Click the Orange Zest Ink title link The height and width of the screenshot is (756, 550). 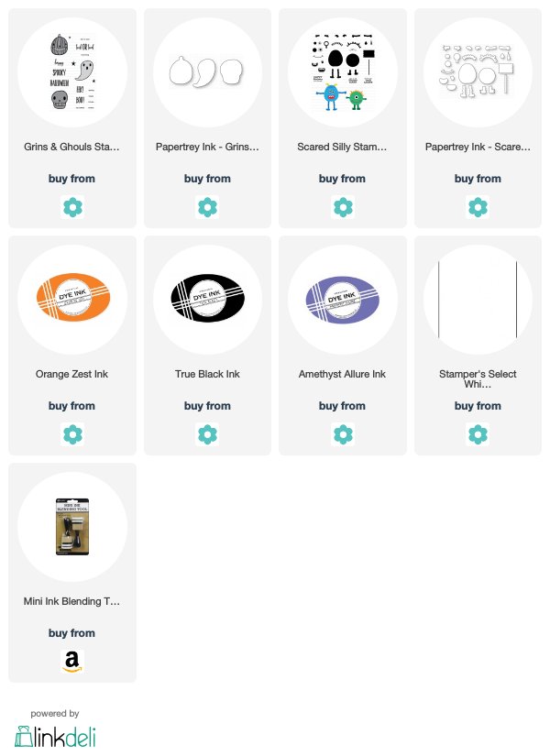coord(71,374)
